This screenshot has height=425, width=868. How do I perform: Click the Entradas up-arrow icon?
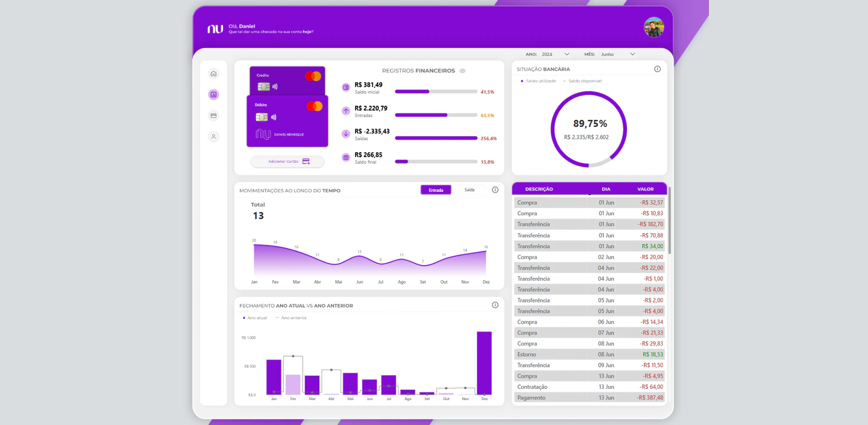tap(346, 111)
